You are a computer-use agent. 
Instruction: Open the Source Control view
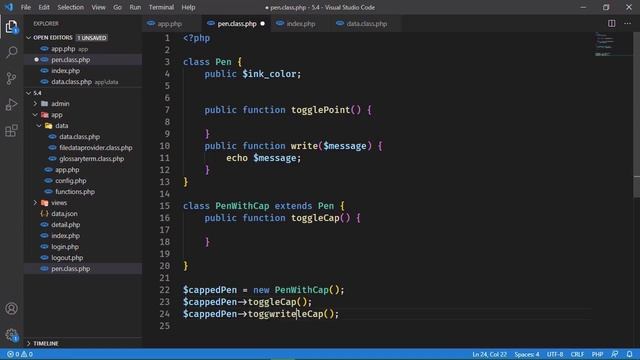point(11,78)
